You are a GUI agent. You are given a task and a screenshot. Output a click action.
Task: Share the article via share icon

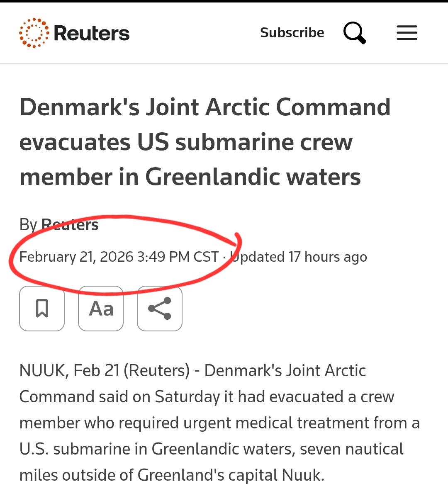(x=160, y=309)
